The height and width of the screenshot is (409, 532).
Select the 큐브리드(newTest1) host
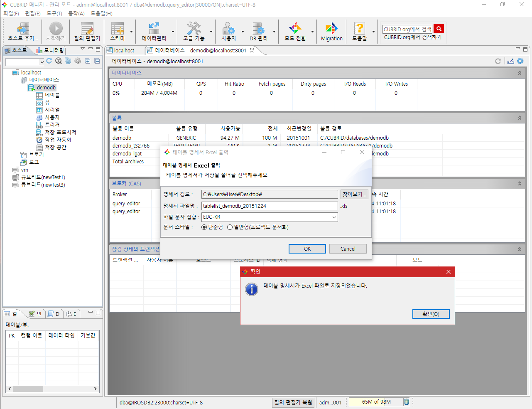click(x=43, y=177)
